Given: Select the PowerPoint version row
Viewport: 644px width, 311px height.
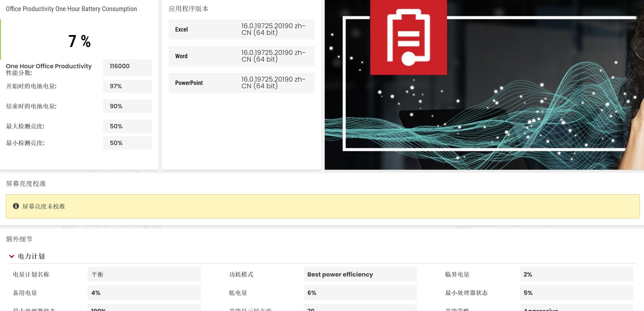Looking at the screenshot, I should (241, 82).
